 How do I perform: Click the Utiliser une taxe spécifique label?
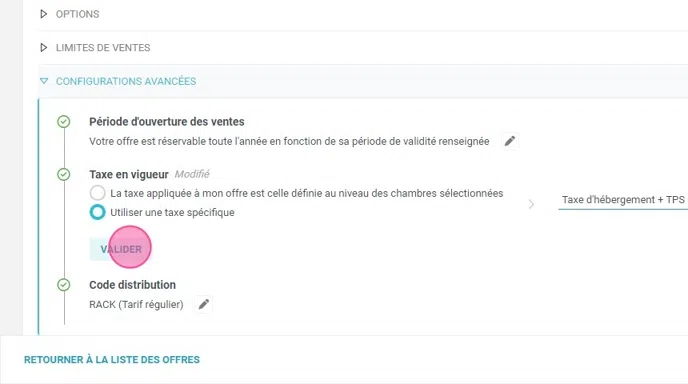tap(172, 212)
